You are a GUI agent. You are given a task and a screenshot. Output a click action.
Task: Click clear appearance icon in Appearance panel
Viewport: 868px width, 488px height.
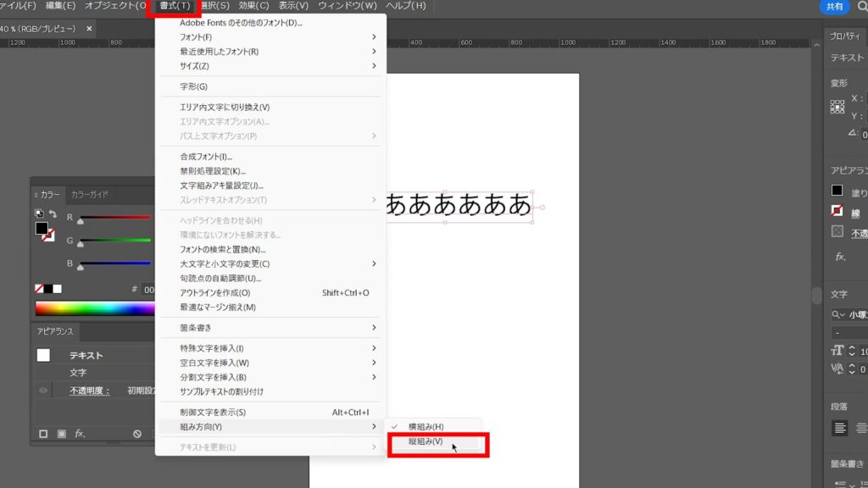click(x=137, y=434)
